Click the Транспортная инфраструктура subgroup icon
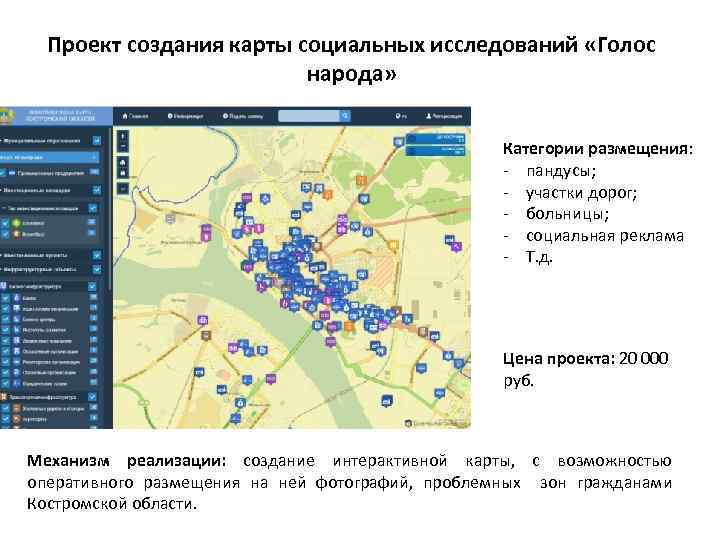 tap(3, 397)
